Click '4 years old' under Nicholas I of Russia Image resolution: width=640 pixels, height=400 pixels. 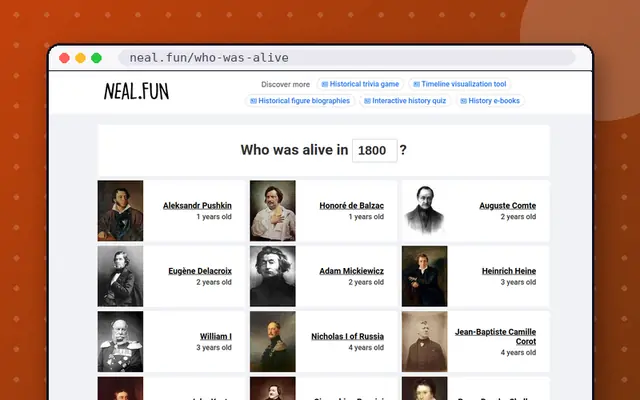coord(366,348)
